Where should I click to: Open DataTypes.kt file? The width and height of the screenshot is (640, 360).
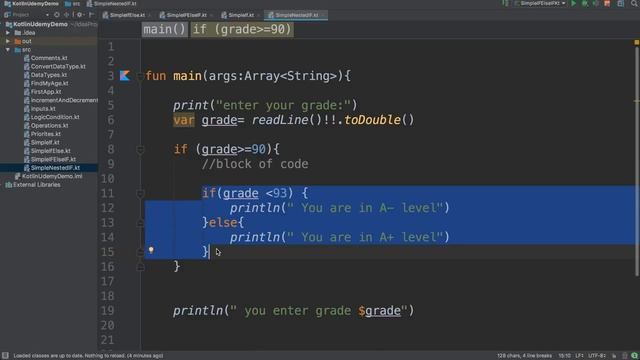click(49, 75)
